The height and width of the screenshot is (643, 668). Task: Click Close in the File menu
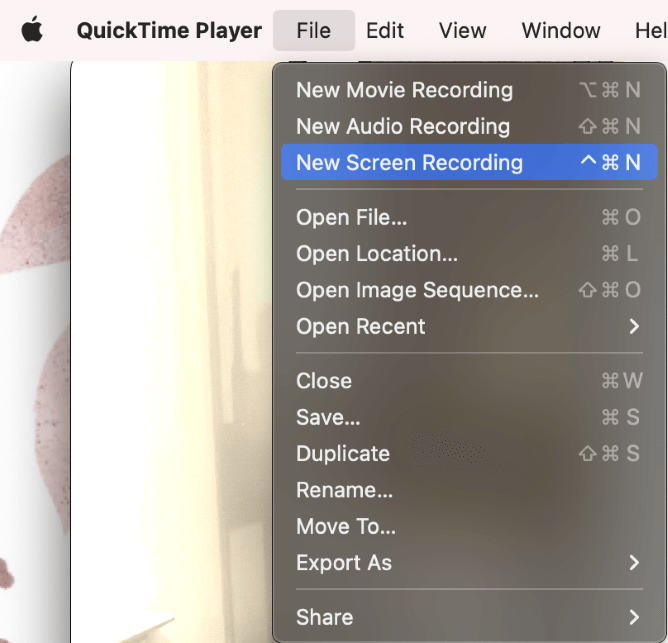click(x=324, y=381)
